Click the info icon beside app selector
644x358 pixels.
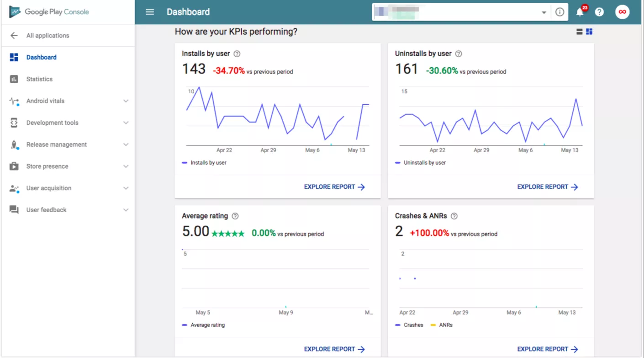coord(560,12)
